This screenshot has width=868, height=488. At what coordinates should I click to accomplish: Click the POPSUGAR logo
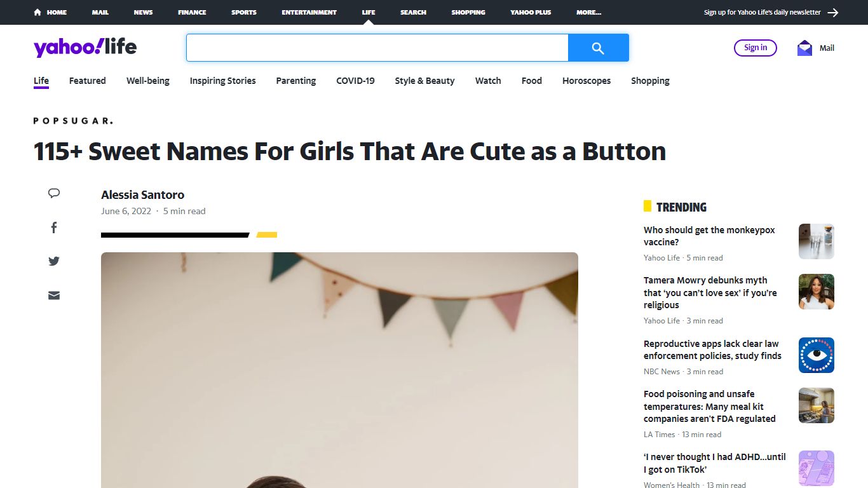pos(73,121)
